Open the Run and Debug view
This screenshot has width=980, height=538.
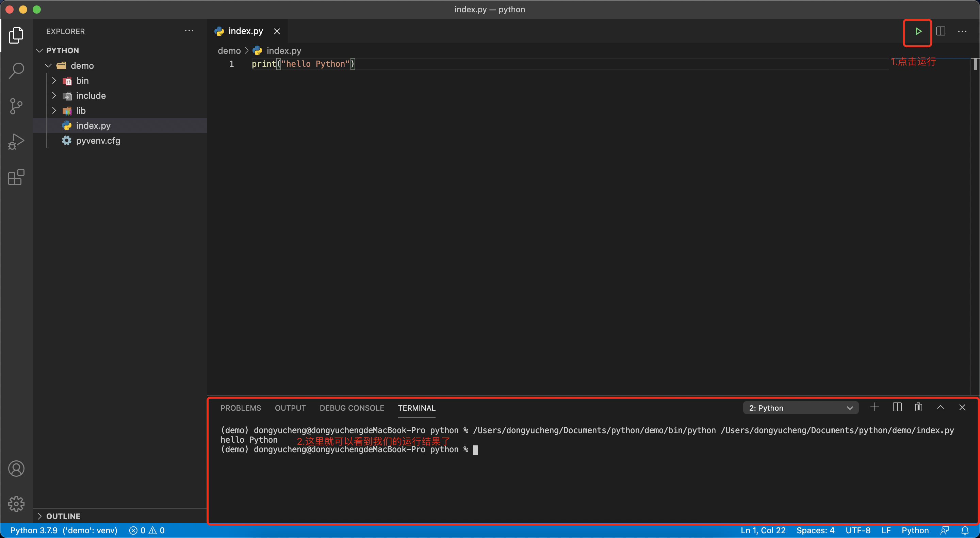tap(16, 142)
